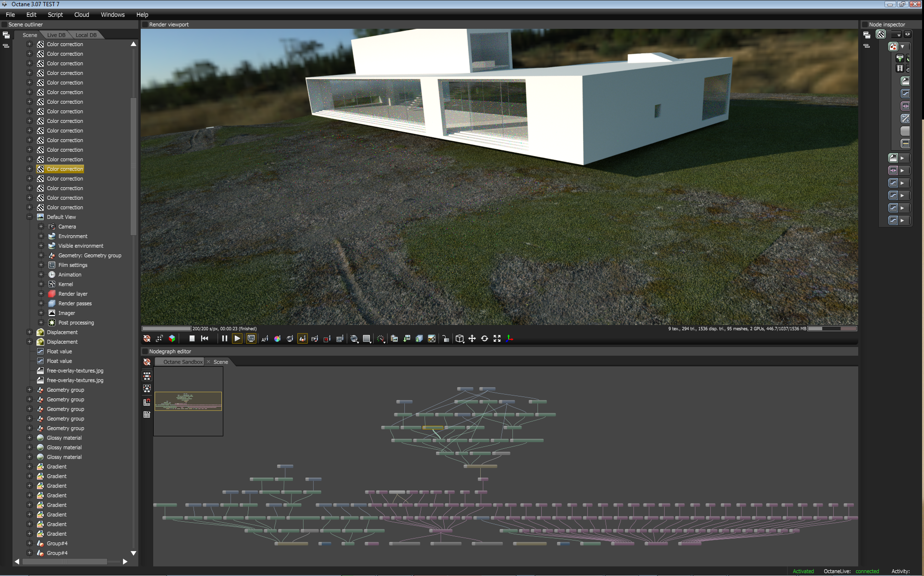924x576 pixels.
Task: Click the rotate gizmo icon
Action: 485,339
